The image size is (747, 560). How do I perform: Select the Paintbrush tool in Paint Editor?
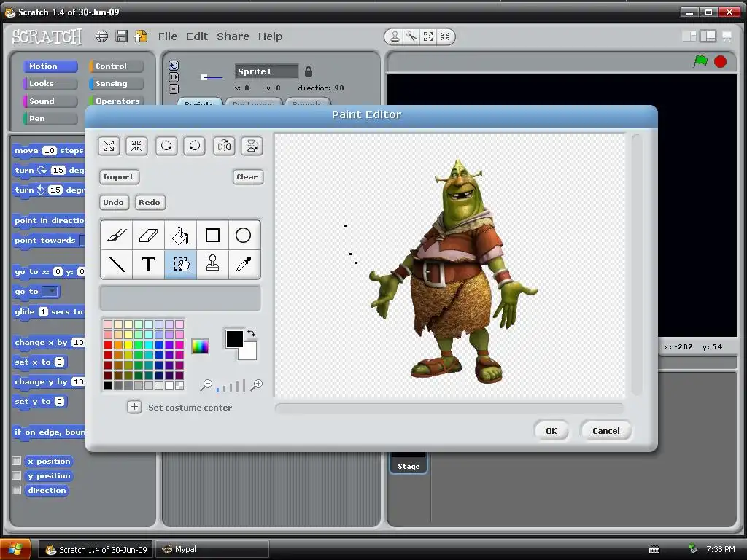pyautogui.click(x=117, y=236)
